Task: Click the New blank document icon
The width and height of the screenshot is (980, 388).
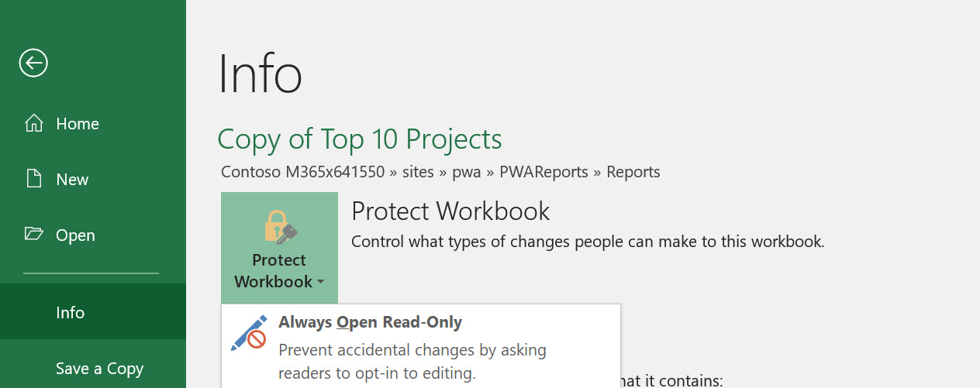Action: click(33, 180)
